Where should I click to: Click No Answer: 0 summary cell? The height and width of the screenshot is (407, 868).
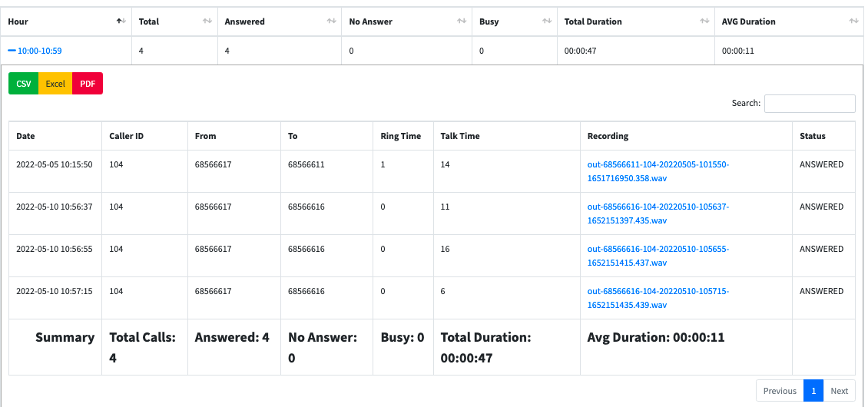(x=327, y=347)
